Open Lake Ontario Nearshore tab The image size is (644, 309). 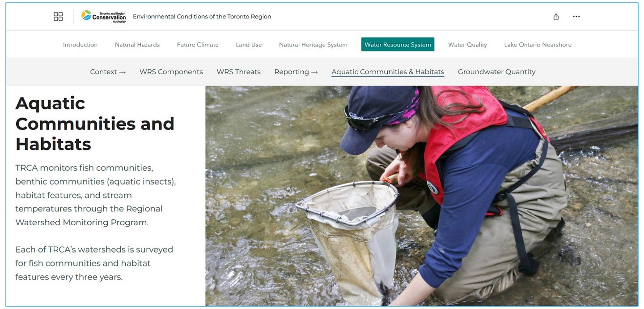(538, 45)
